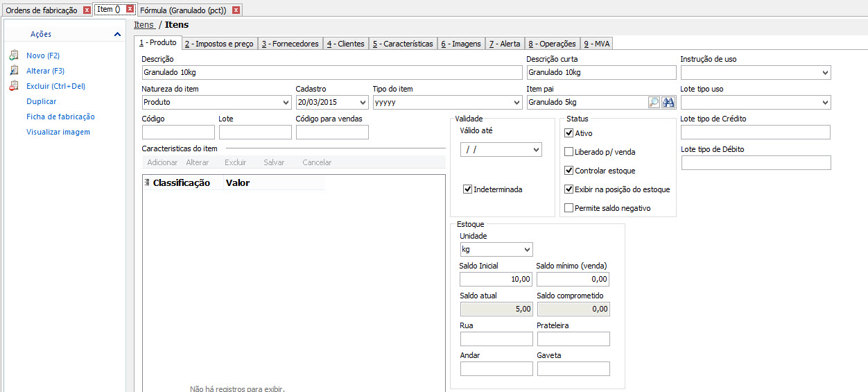
Task: Click the Excluir (Ctrl+Del) action link
Action: pos(56,86)
